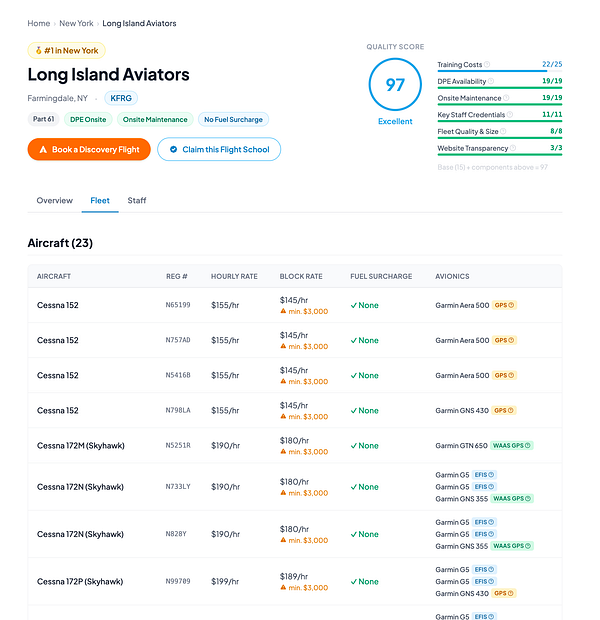
Task: Click the info icon beside Training Costs
Action: 487,64
